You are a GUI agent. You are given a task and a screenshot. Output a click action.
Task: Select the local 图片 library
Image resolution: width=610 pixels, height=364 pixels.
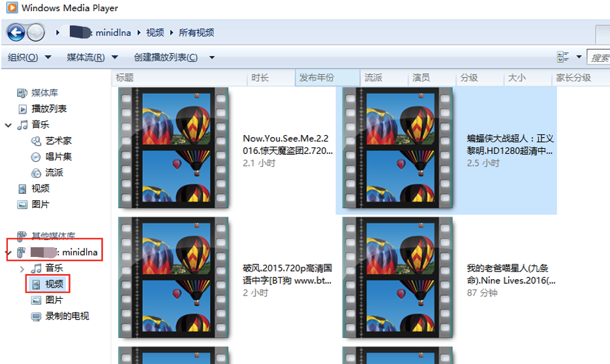pos(40,205)
